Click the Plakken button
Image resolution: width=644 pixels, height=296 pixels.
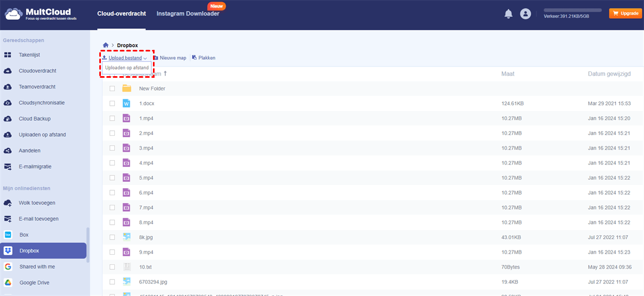(203, 58)
